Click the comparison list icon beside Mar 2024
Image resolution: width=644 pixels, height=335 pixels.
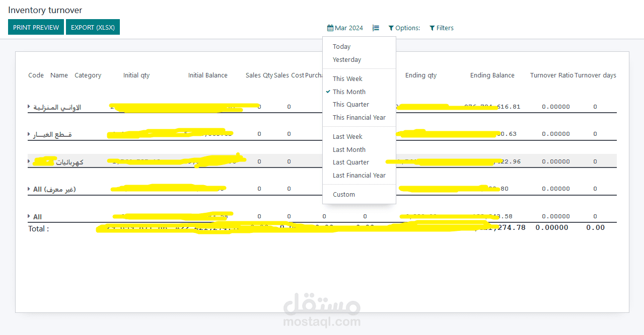[376, 28]
